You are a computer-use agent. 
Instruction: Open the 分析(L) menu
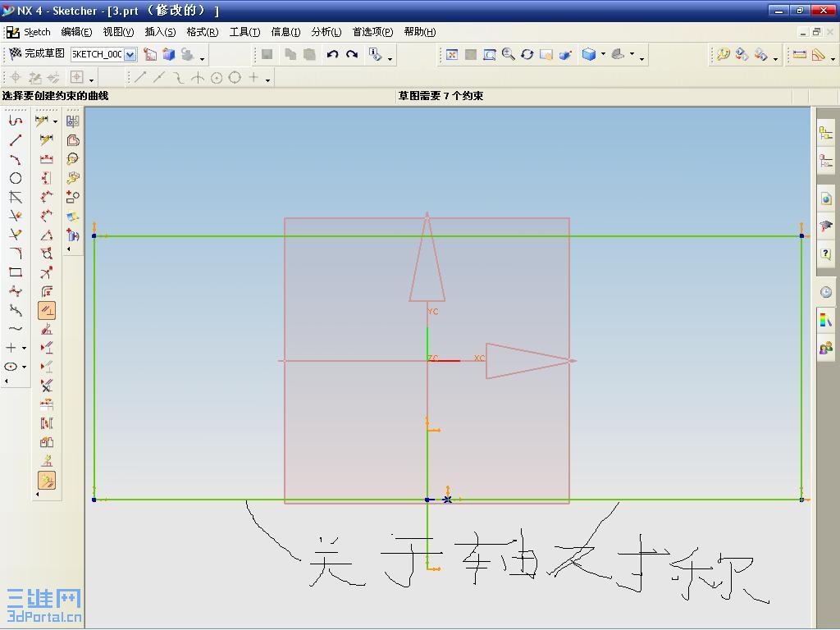click(326, 32)
